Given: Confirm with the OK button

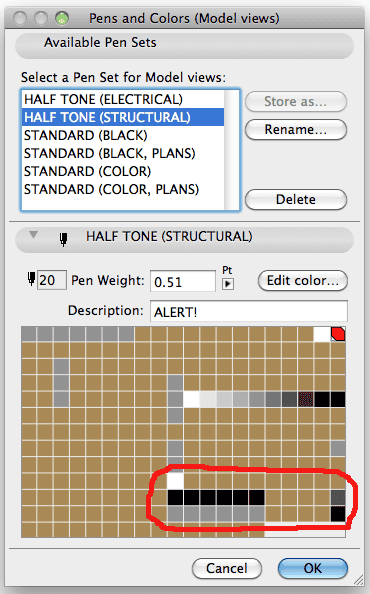Looking at the screenshot, I should 313,568.
